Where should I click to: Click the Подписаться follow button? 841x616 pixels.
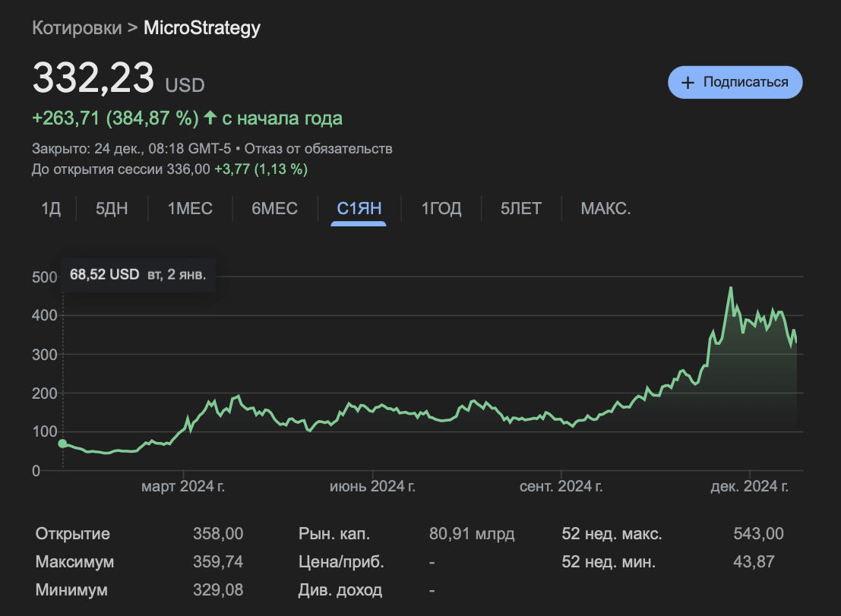735,82
